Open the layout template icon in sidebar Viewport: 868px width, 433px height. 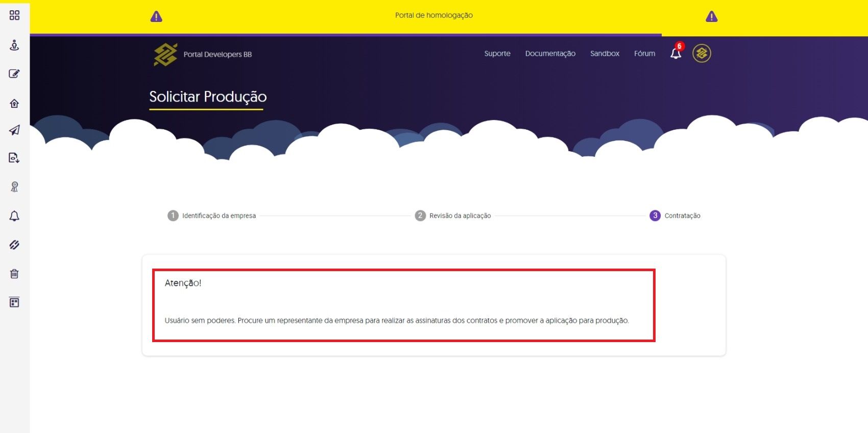tap(14, 302)
